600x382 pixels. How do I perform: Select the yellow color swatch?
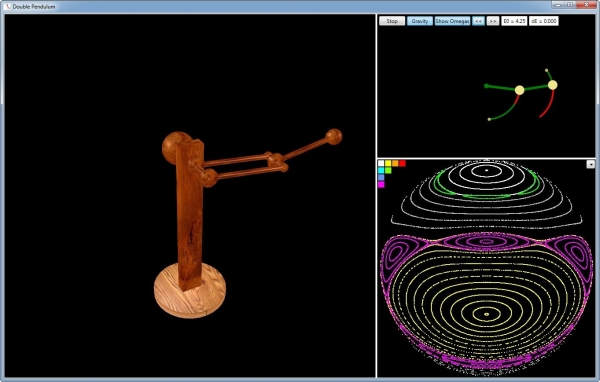pyautogui.click(x=388, y=163)
